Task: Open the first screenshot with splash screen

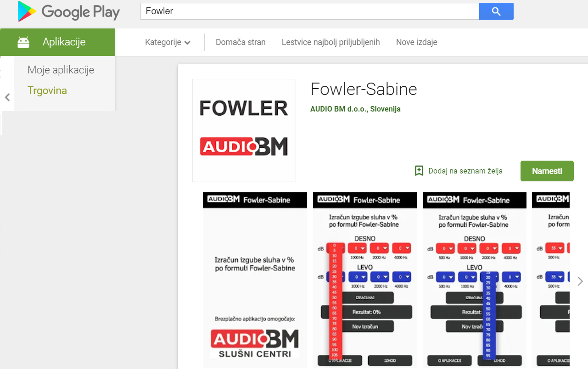Action: pos(255,280)
